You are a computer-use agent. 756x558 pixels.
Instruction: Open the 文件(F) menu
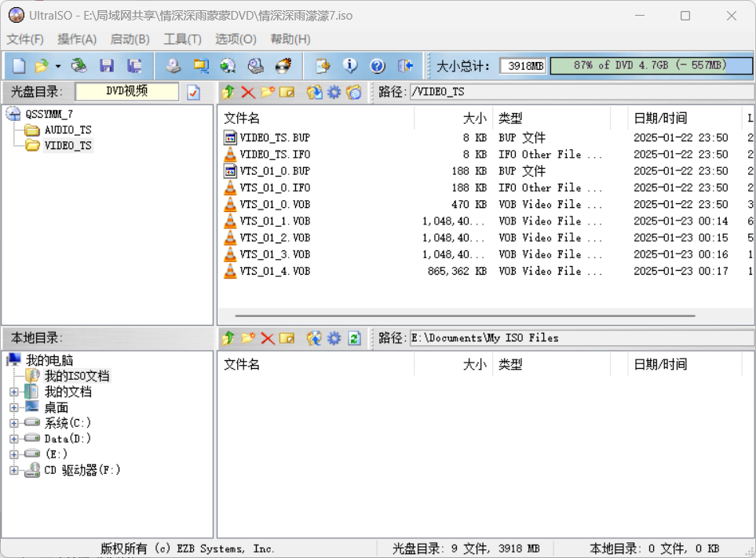click(x=25, y=39)
